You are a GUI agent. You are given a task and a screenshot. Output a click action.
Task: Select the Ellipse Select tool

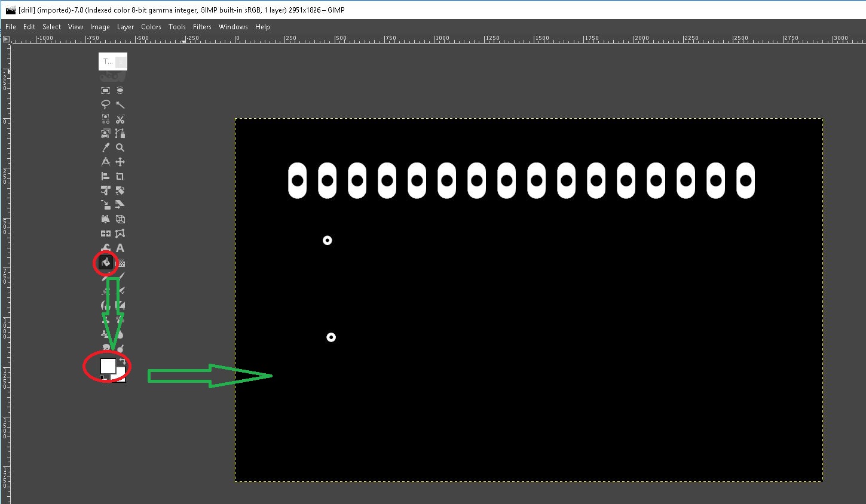120,90
